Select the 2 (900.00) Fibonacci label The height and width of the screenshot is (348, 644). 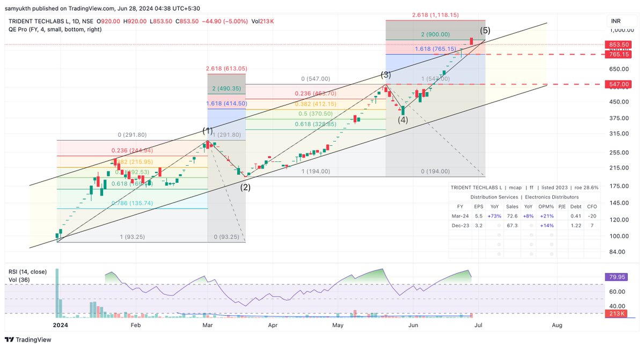435,34
